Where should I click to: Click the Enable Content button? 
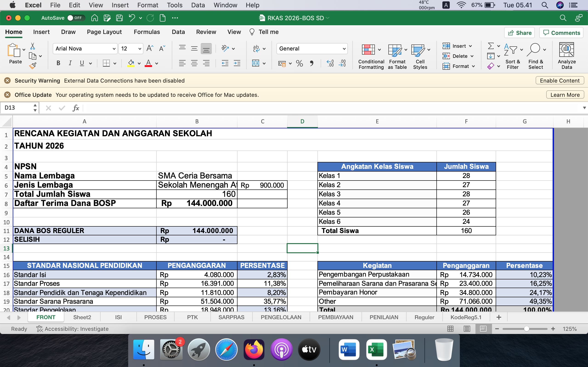tap(560, 81)
